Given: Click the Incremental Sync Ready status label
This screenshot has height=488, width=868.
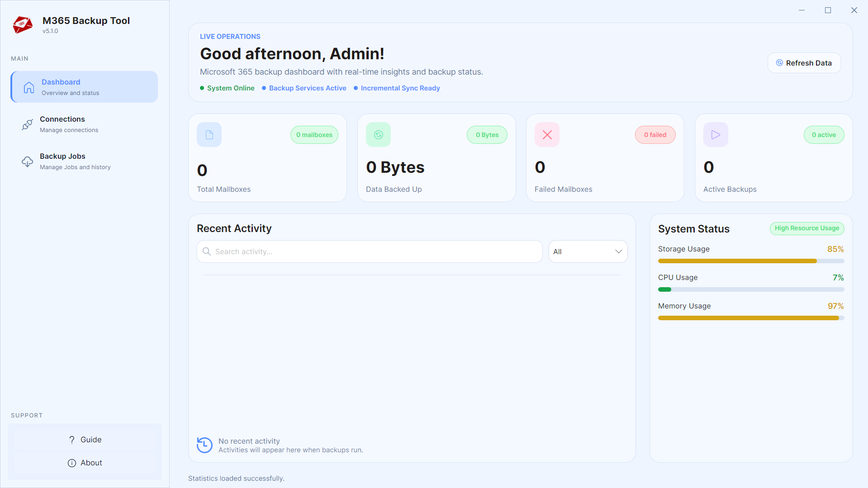Looking at the screenshot, I should pyautogui.click(x=400, y=88).
